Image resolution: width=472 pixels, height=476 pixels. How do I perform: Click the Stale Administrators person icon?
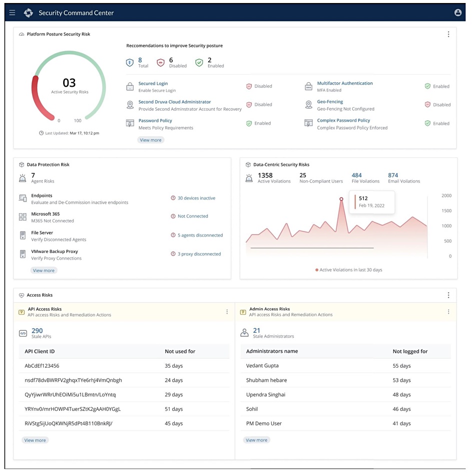pos(244,333)
